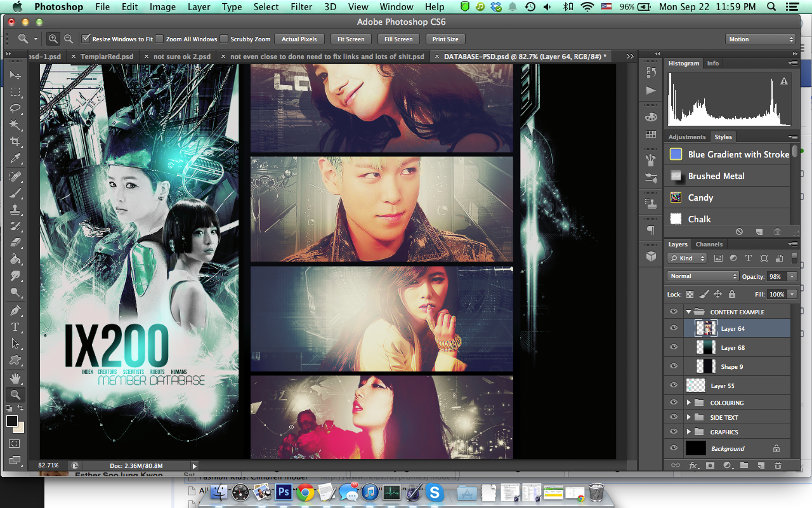Viewport: 812px width, 508px height.
Task: Switch to TemplarRed.psd document tab
Action: point(107,57)
